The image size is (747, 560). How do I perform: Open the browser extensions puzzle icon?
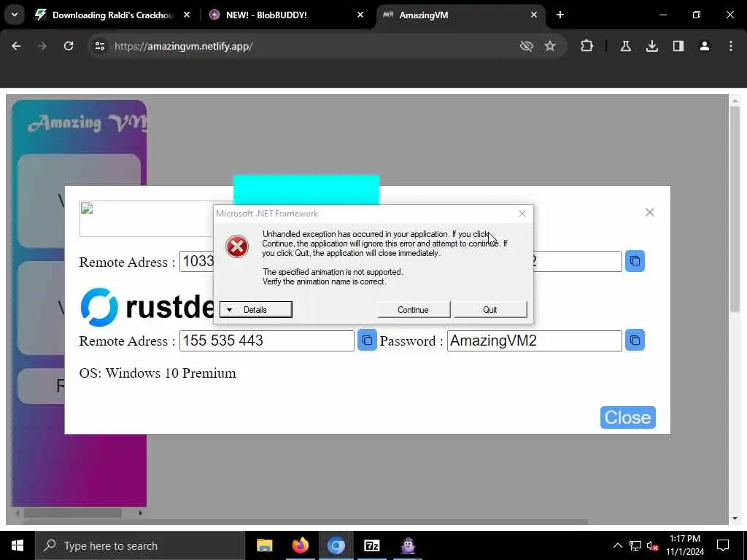[x=587, y=46]
